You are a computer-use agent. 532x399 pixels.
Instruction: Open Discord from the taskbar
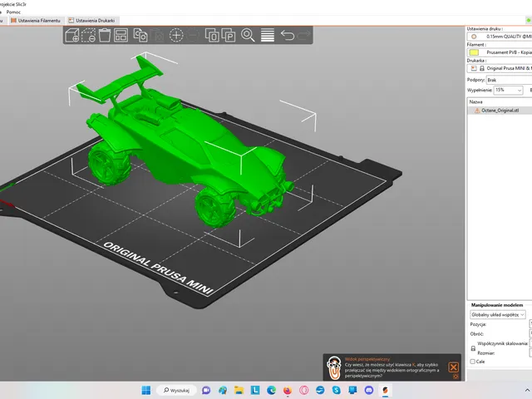click(x=369, y=390)
